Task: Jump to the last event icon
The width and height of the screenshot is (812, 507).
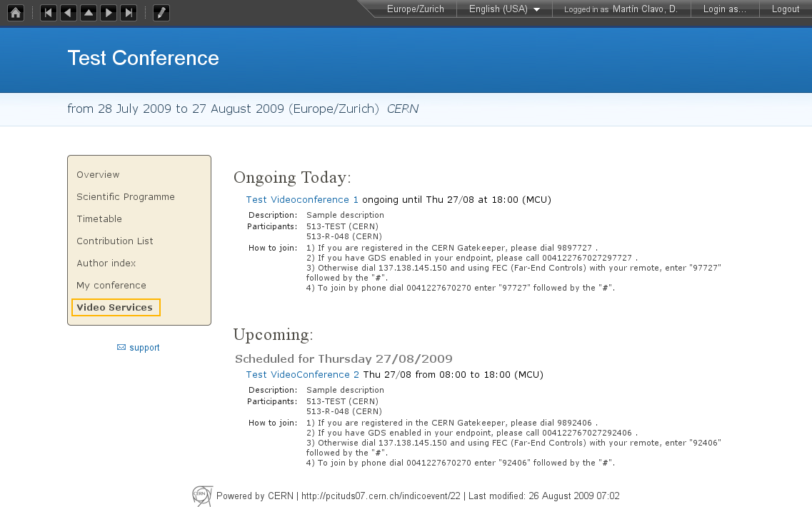Action: tap(129, 13)
